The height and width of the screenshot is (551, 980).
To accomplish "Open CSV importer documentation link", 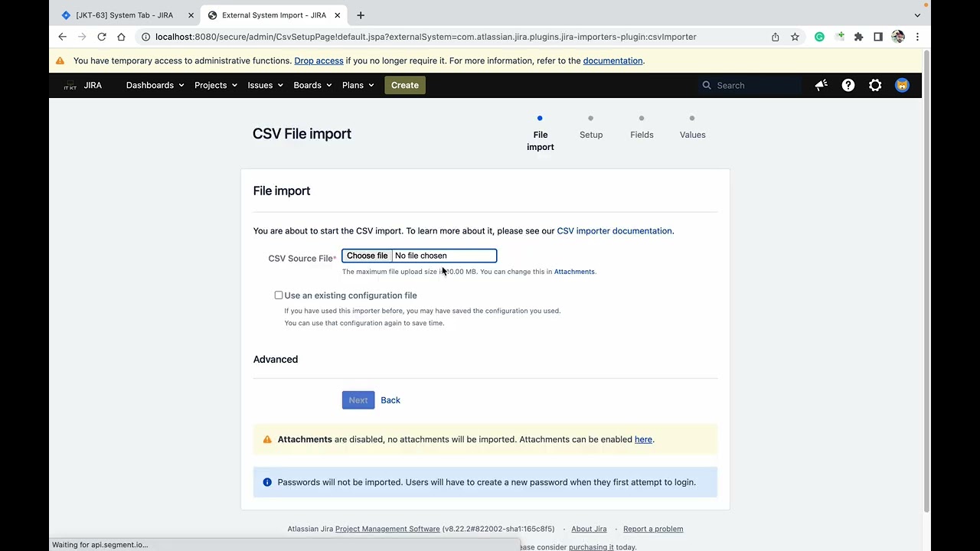I will pos(614,230).
